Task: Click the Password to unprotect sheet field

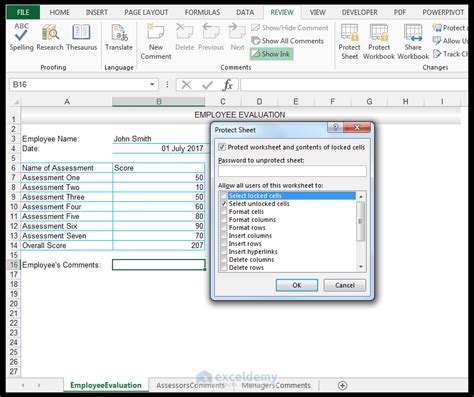Action: [292, 171]
